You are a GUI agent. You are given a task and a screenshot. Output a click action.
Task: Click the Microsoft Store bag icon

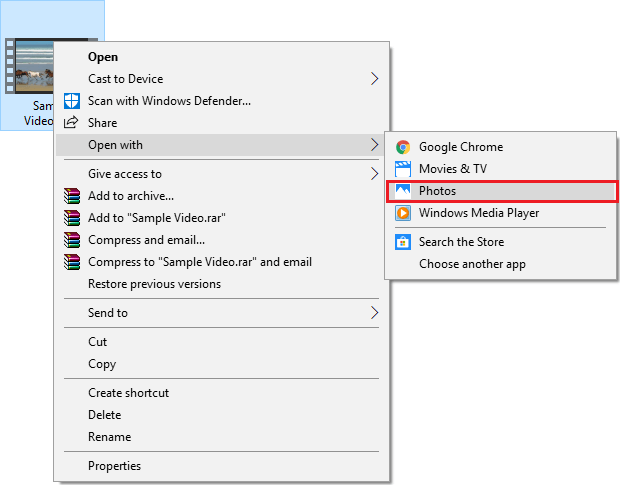click(403, 242)
